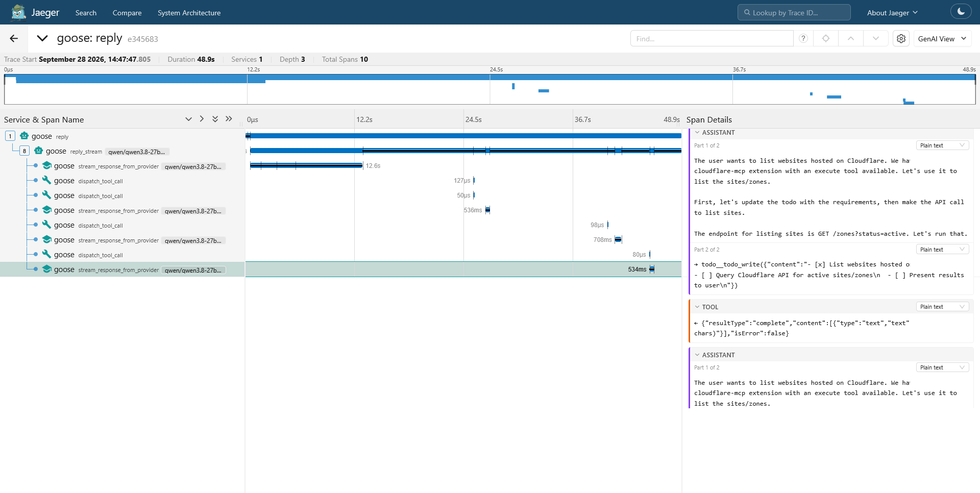Click the Duration 48.9s summary
The image size is (980, 493).
point(191,59)
